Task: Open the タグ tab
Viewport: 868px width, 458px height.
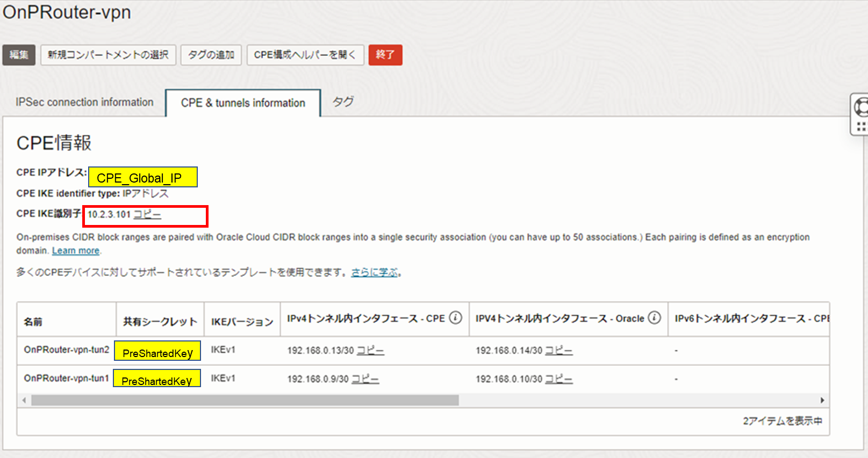Action: point(343,102)
